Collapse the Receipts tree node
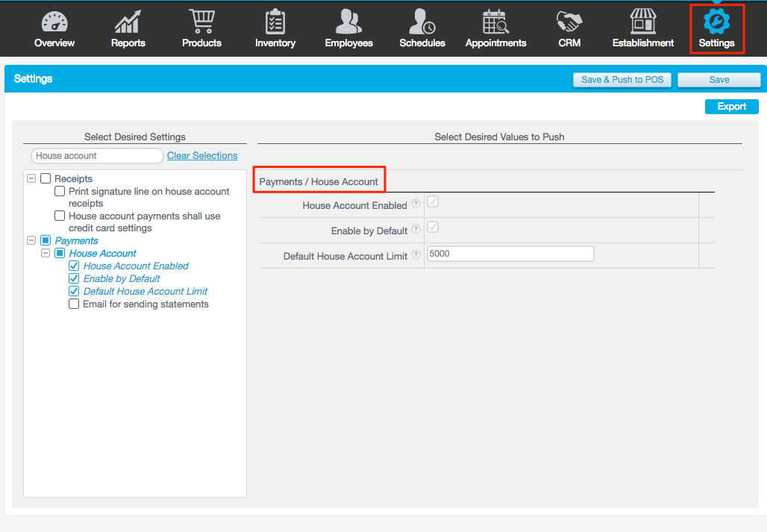The image size is (767, 532). (x=31, y=178)
